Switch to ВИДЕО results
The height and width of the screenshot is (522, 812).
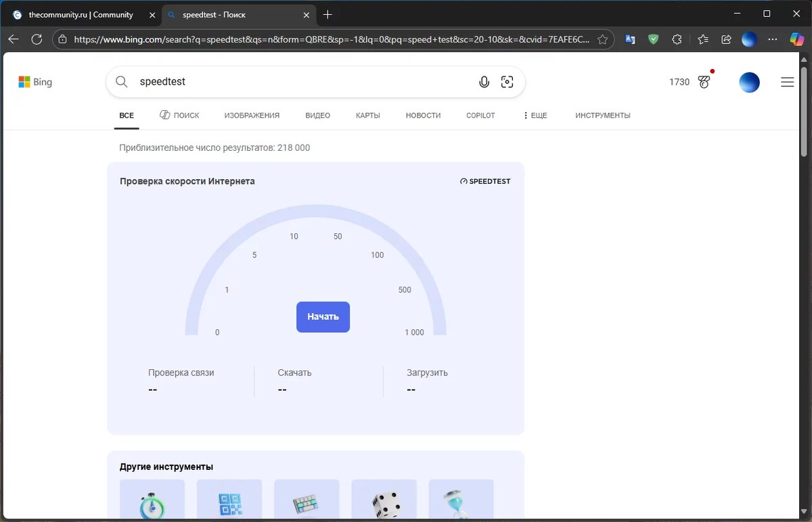point(317,116)
